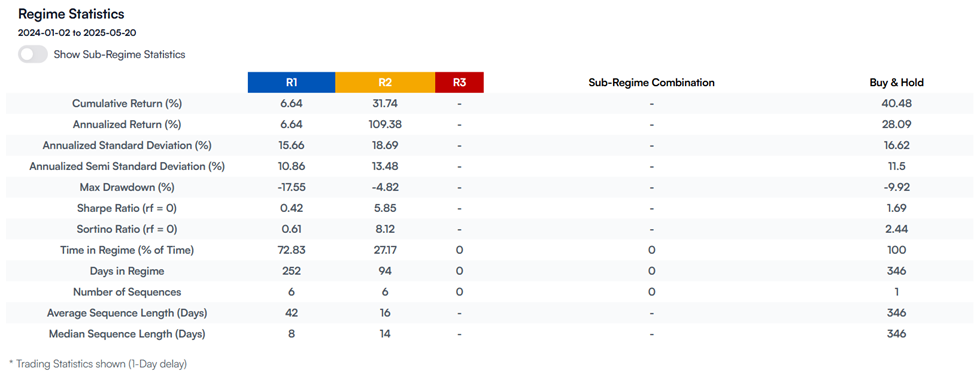Click R1 Sharpe ratio value 0.42

[291, 208]
